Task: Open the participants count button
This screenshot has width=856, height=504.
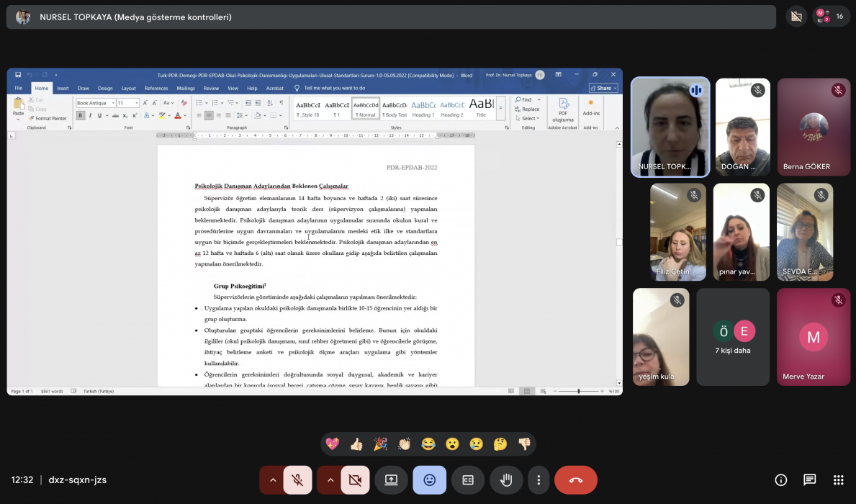Action: click(831, 17)
